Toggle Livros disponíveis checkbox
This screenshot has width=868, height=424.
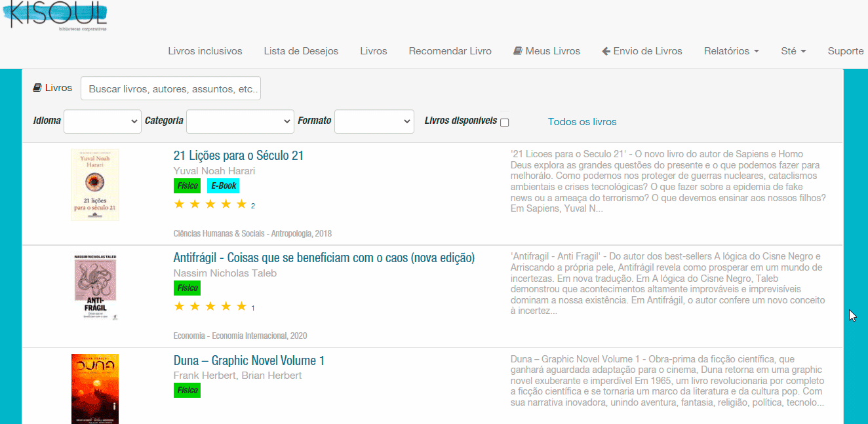504,123
